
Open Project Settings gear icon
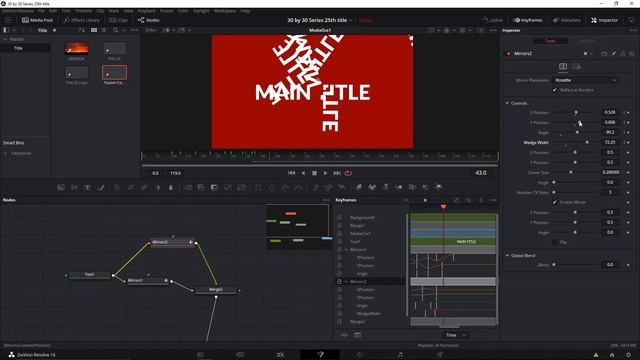click(x=628, y=355)
